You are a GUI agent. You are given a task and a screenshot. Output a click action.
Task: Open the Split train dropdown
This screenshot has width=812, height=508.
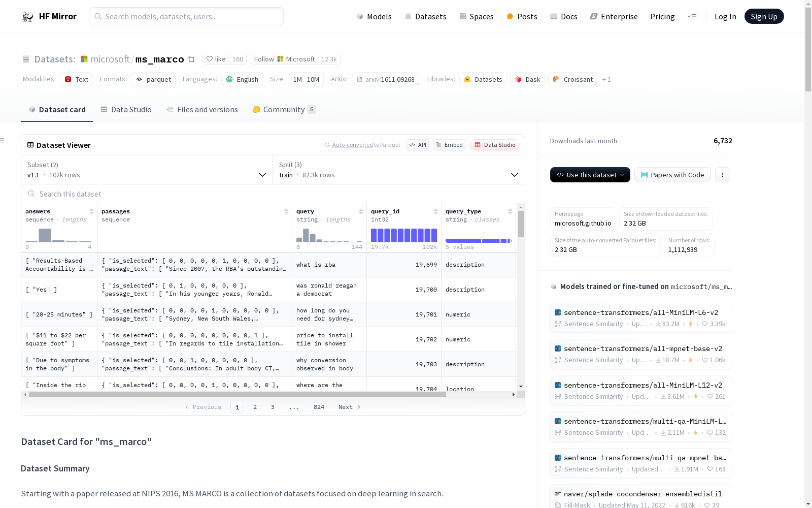(x=399, y=170)
